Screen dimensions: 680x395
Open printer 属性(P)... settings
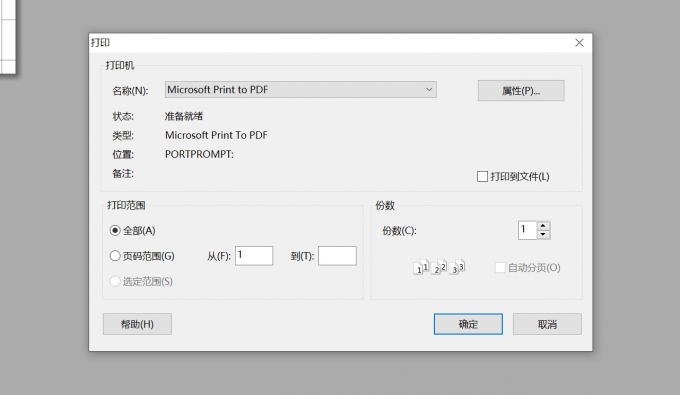pos(521,91)
